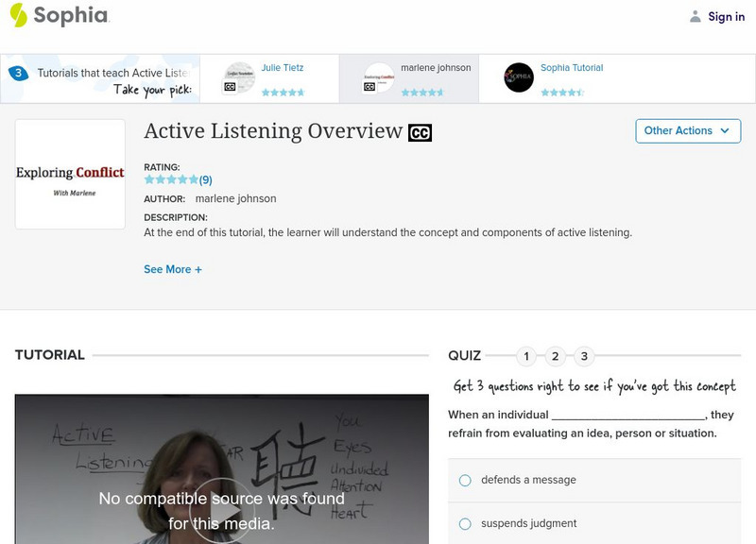This screenshot has width=756, height=544.
Task: Expand the description with See More +
Action: point(171,269)
